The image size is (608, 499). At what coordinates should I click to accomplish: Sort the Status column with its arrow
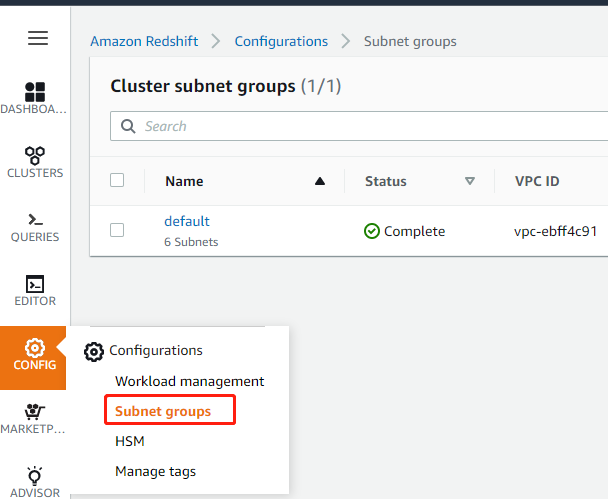tap(470, 181)
